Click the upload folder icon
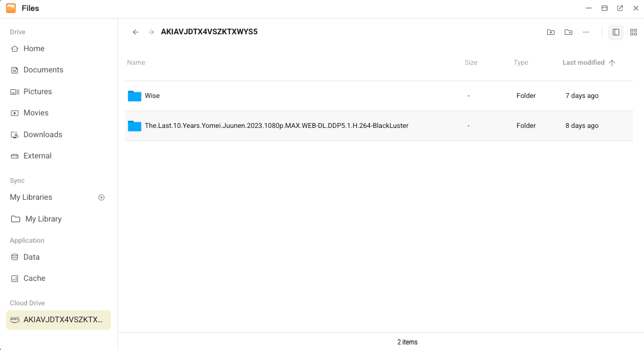644x350 pixels. [x=550, y=32]
